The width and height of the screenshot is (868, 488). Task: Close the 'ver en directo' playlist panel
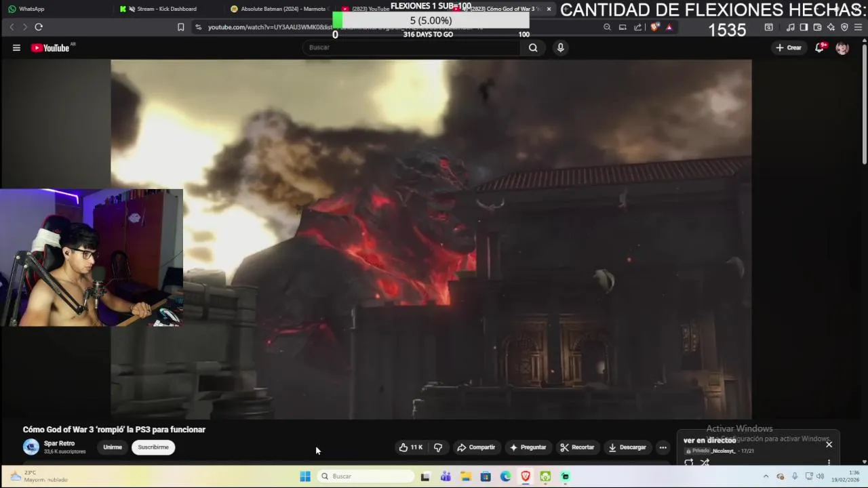(x=829, y=445)
